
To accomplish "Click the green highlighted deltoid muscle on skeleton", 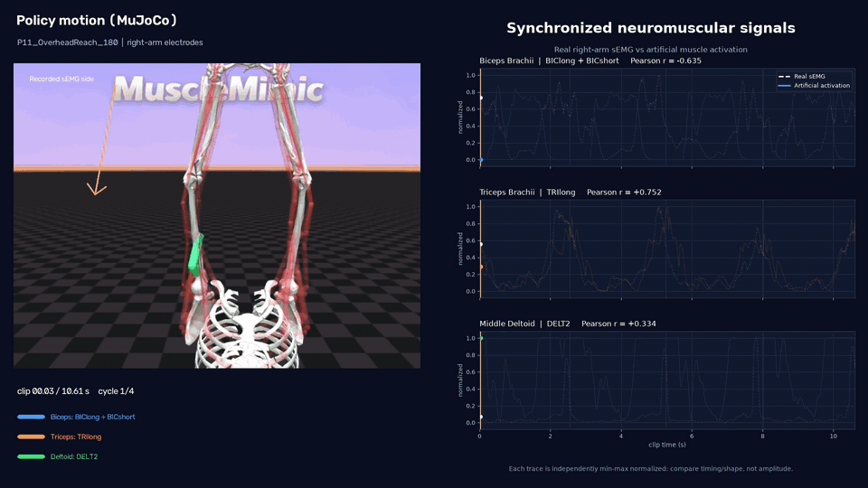I will coord(195,255).
